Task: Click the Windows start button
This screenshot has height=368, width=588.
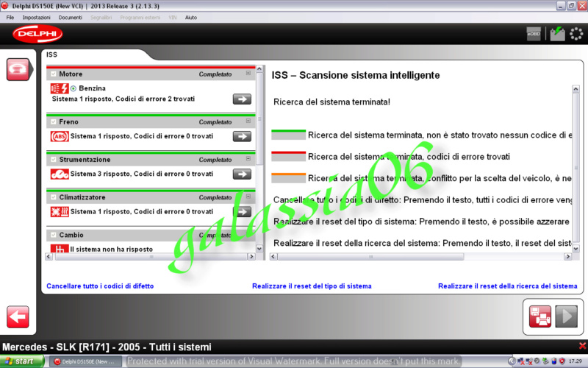Action: (x=22, y=361)
